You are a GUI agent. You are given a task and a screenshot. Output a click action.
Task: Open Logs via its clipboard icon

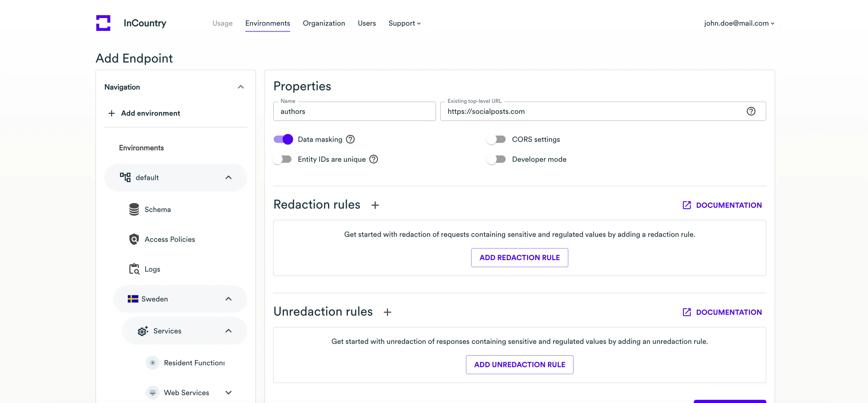[134, 269]
